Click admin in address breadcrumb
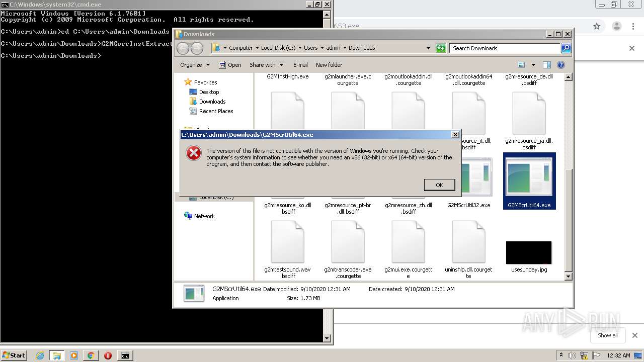The width and height of the screenshot is (644, 362). click(333, 48)
